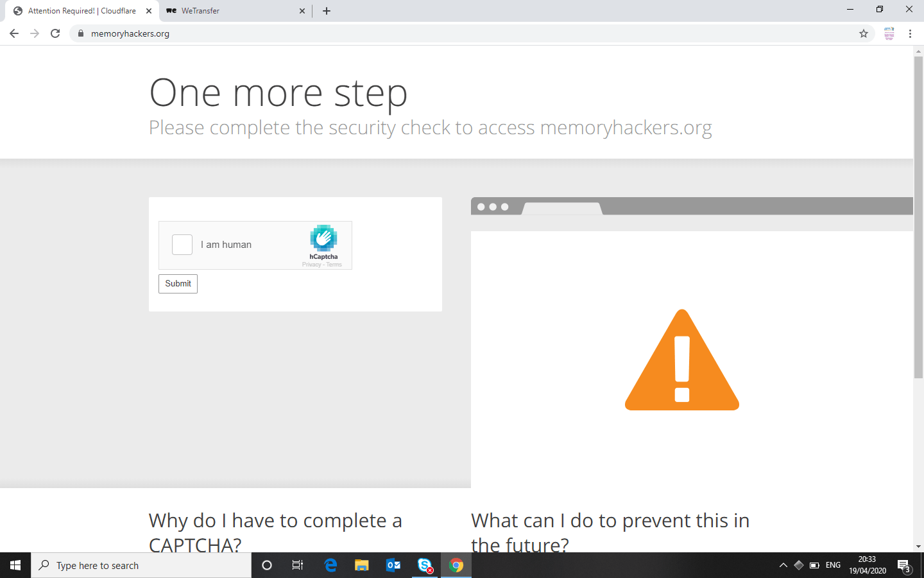Reload the current page

55,33
